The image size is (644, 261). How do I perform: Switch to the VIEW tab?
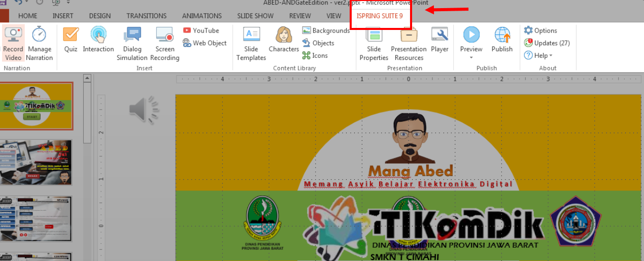click(x=334, y=16)
